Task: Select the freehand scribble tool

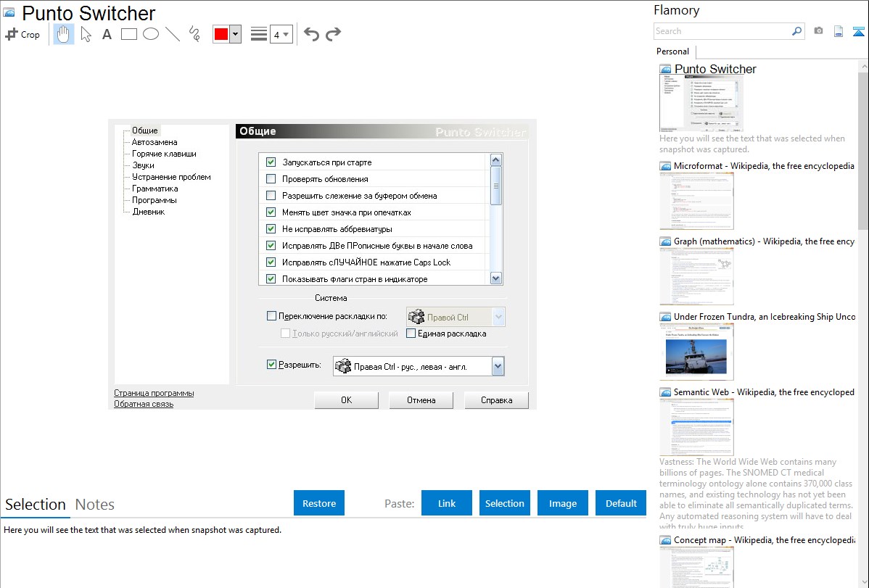Action: (x=194, y=34)
